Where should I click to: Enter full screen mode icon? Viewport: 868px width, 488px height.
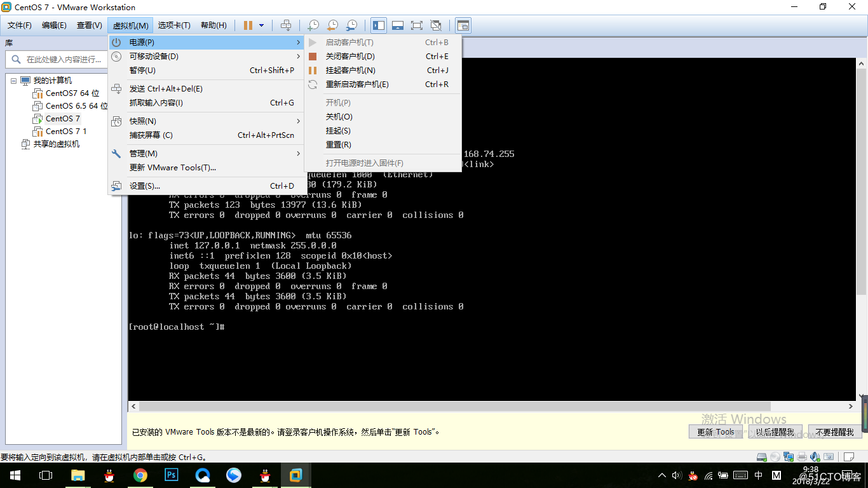(x=417, y=25)
